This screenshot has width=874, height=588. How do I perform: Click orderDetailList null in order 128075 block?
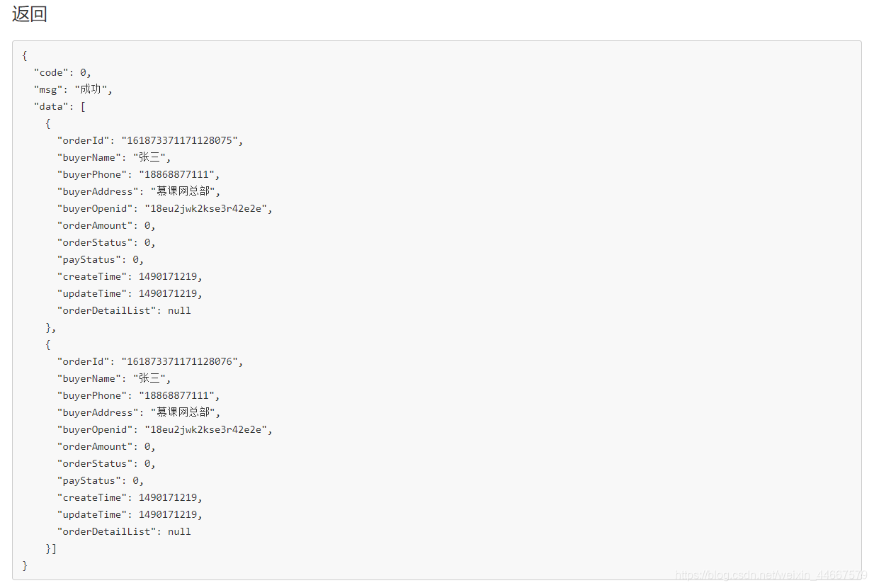[124, 310]
